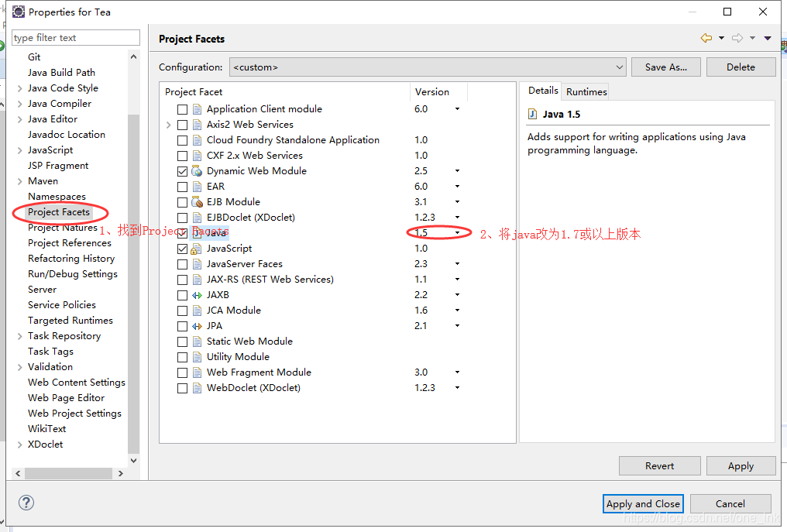This screenshot has width=787, height=532.
Task: Click the Static Web Module document icon
Action: (197, 342)
